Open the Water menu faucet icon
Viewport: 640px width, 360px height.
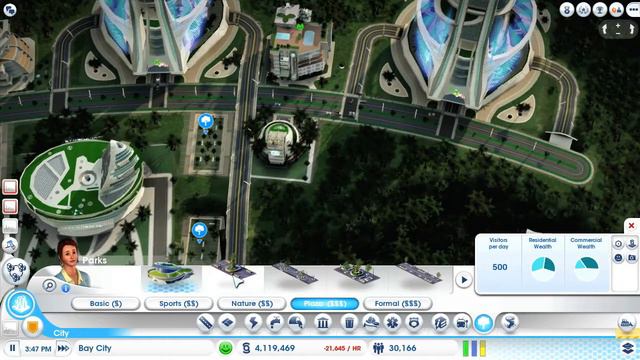coord(275,323)
